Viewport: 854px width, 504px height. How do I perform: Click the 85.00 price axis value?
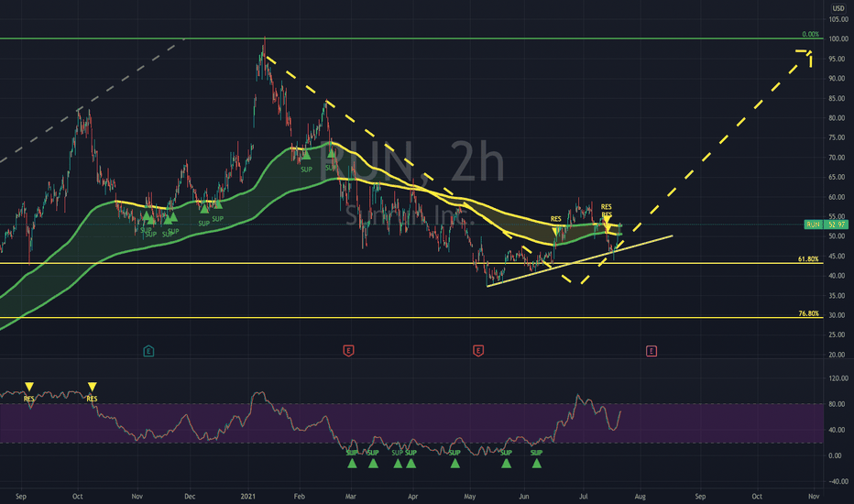[838, 99]
